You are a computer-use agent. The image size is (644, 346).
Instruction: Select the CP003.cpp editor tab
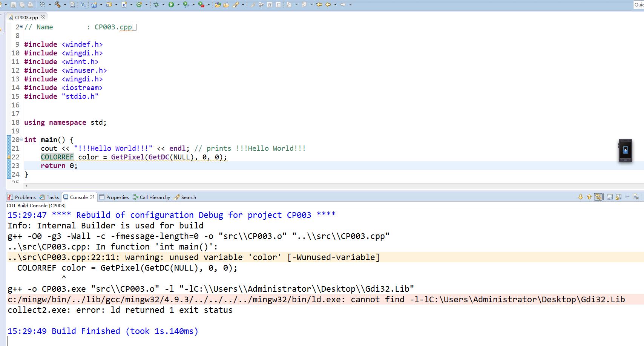pyautogui.click(x=26, y=17)
